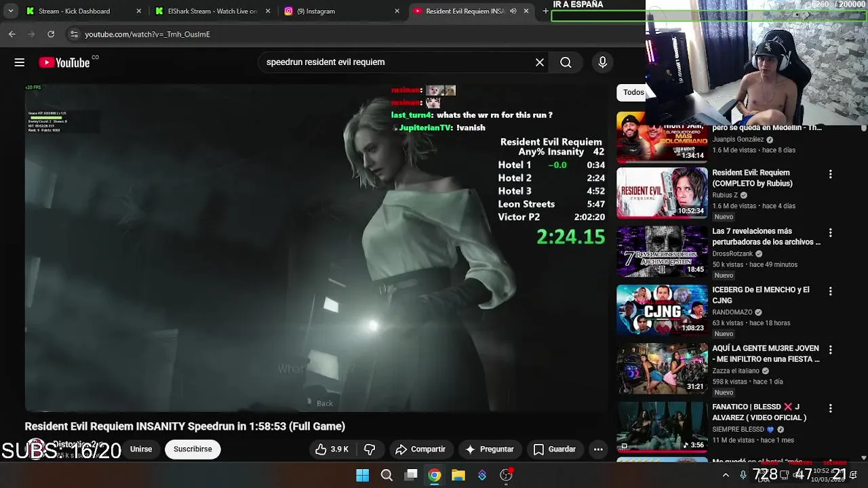Image resolution: width=868 pixels, height=488 pixels.
Task: Open File Explorer from taskbar
Action: tap(458, 475)
